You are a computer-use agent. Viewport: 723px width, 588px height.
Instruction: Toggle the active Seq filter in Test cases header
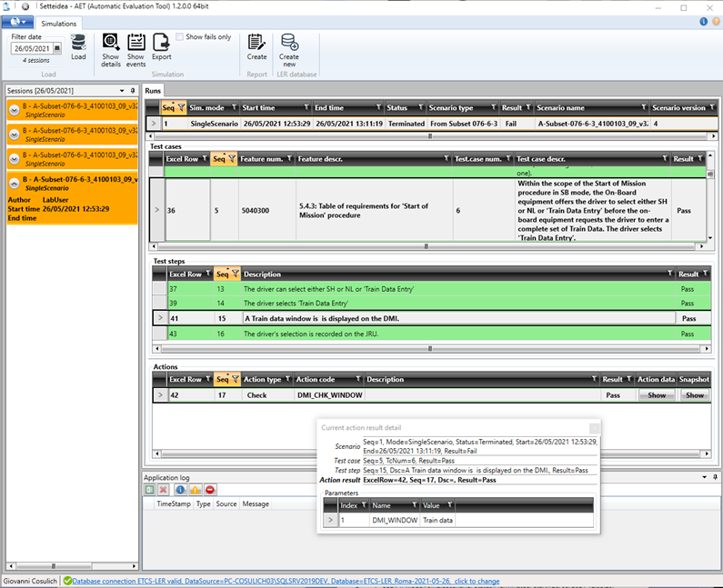point(232,158)
